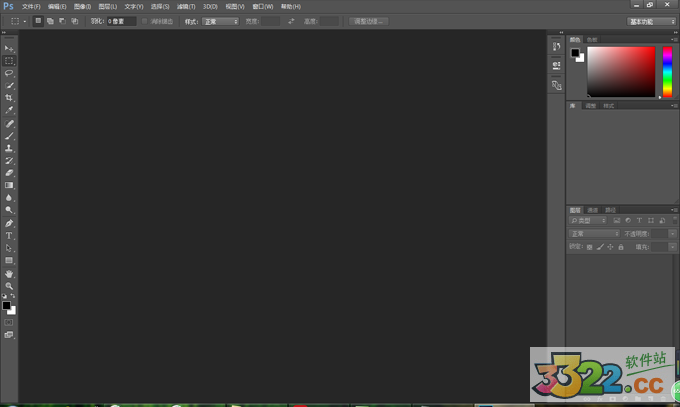The height and width of the screenshot is (407, 680).
Task: Change the screen mode icon
Action: pyautogui.click(x=9, y=335)
